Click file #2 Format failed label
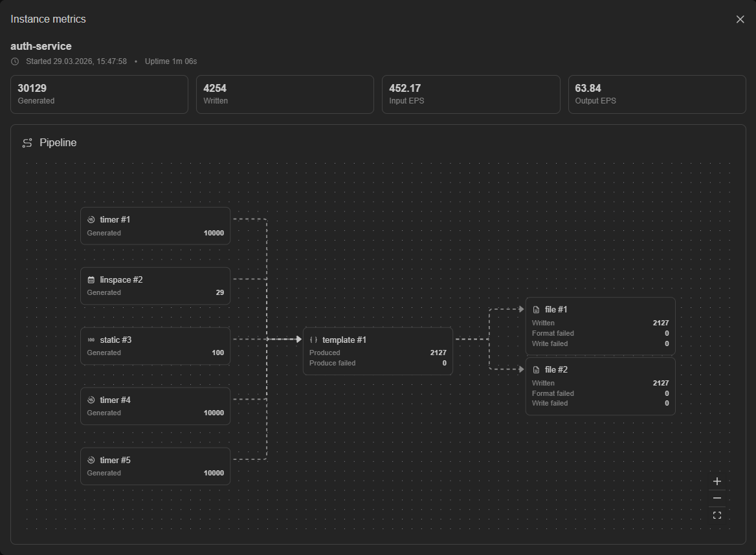This screenshot has width=756, height=555. pos(553,393)
